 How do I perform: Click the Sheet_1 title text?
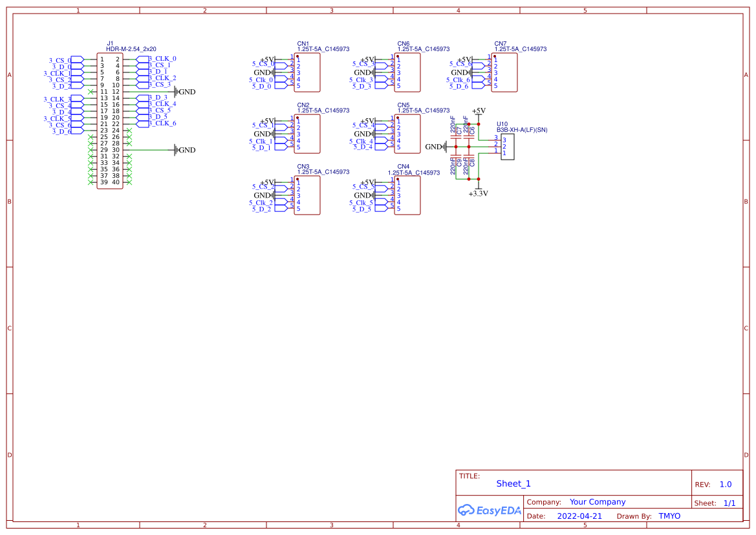click(513, 483)
